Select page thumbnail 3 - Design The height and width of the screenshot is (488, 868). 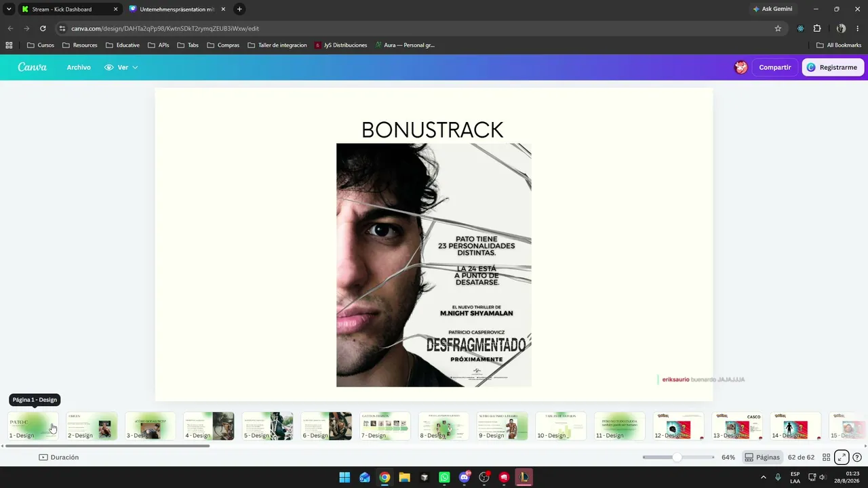[151, 426]
